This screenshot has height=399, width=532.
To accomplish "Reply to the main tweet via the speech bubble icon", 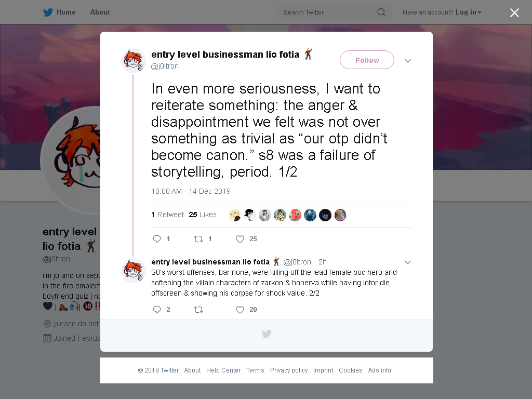I will coord(157,239).
